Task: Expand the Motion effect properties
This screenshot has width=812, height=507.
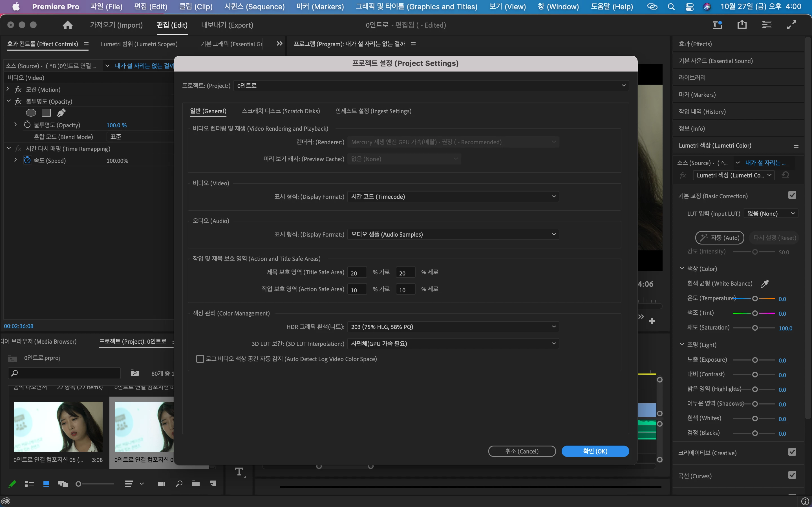Action: click(x=8, y=89)
